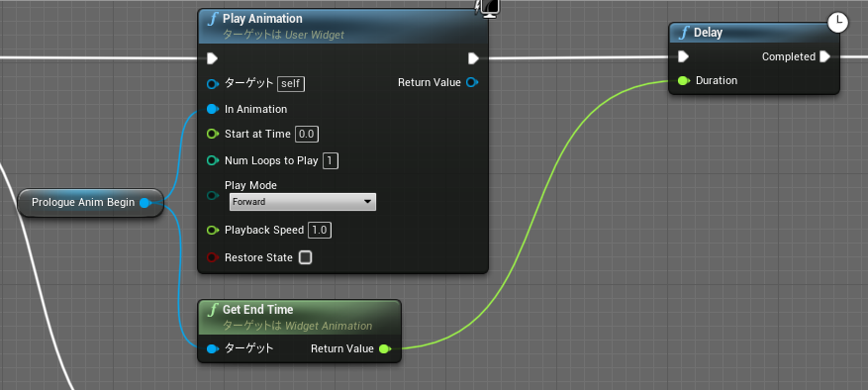Click the Play Mode pin

213,195
